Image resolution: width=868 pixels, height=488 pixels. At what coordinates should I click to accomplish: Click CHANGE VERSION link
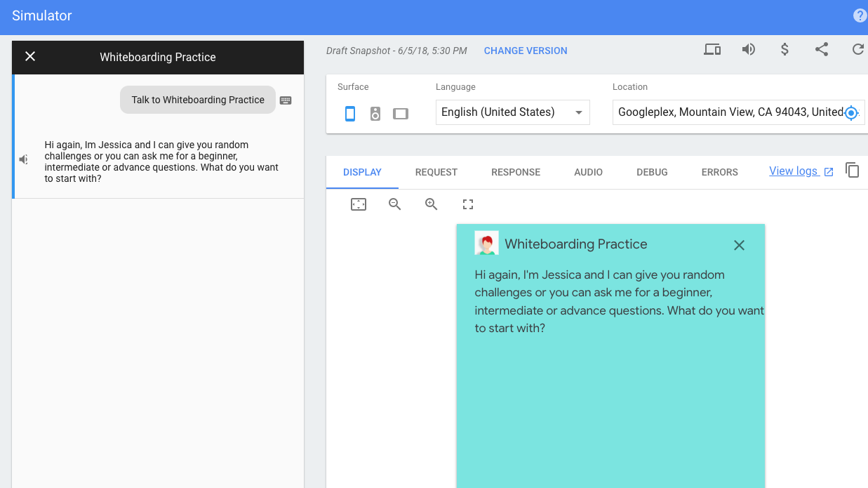click(x=526, y=51)
